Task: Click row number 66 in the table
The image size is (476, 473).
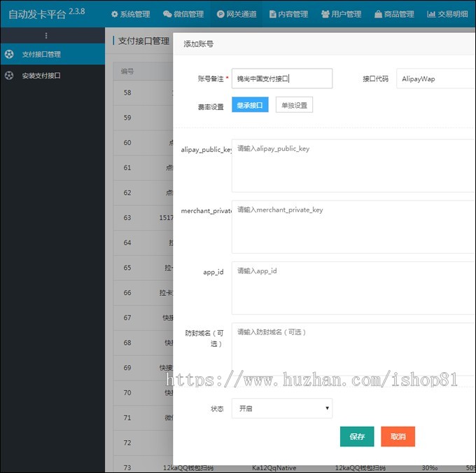Action: 127,292
